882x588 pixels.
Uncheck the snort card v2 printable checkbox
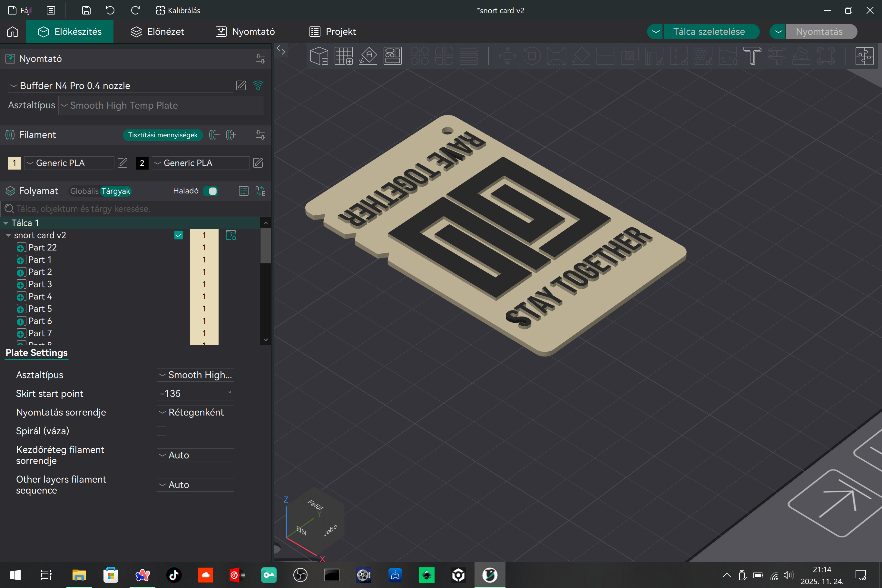pyautogui.click(x=179, y=235)
